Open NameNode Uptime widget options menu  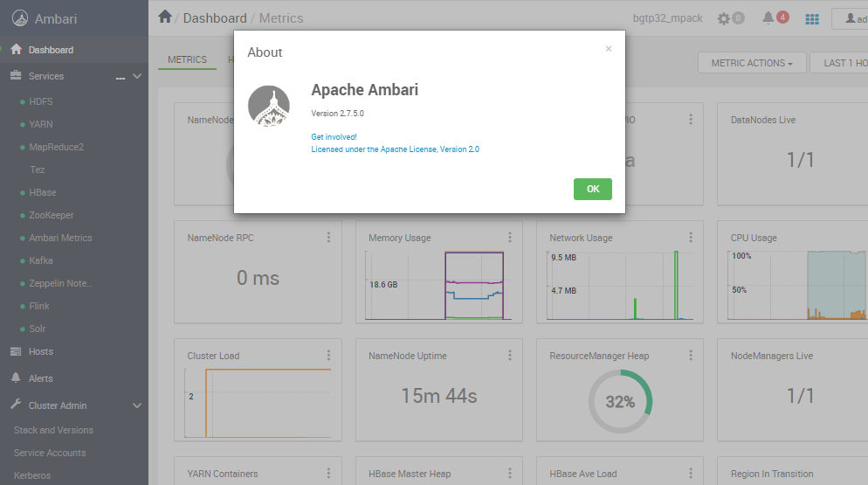(510, 356)
